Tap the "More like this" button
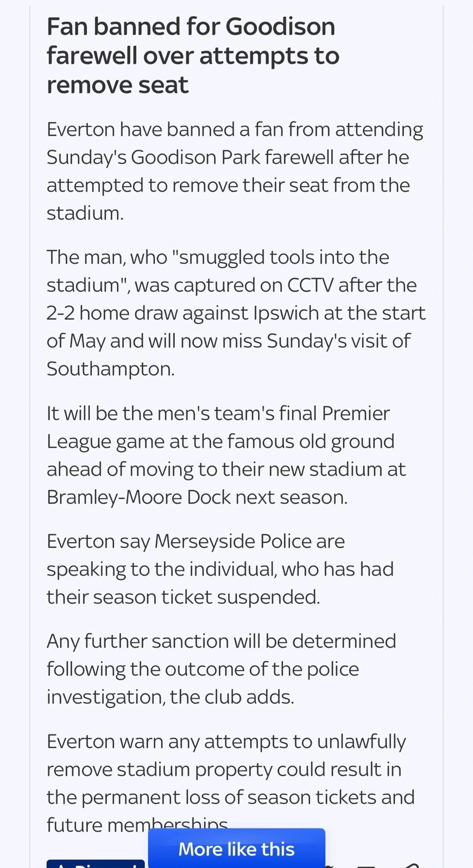This screenshot has height=868, width=473. pyautogui.click(x=236, y=848)
